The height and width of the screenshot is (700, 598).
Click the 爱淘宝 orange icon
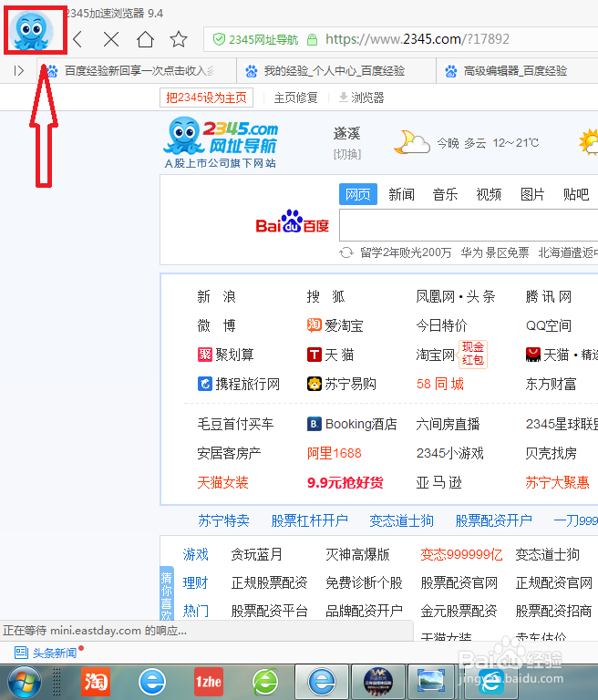tap(314, 325)
